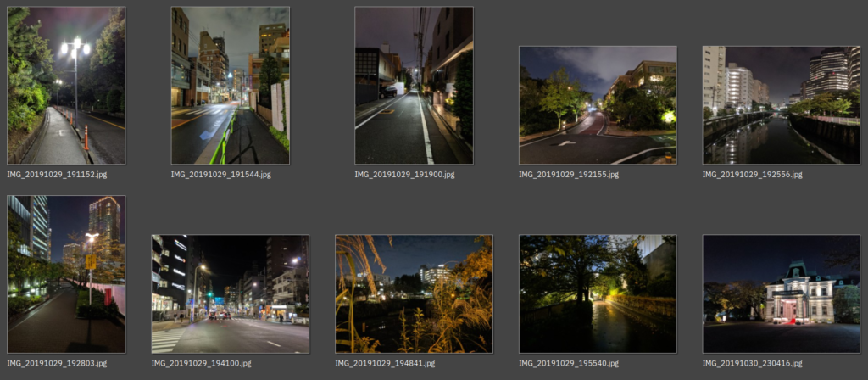Open the IMG_20191029_191900.jpg narrow alley thumbnail
Viewport: 868px width, 380px height.
[414, 86]
